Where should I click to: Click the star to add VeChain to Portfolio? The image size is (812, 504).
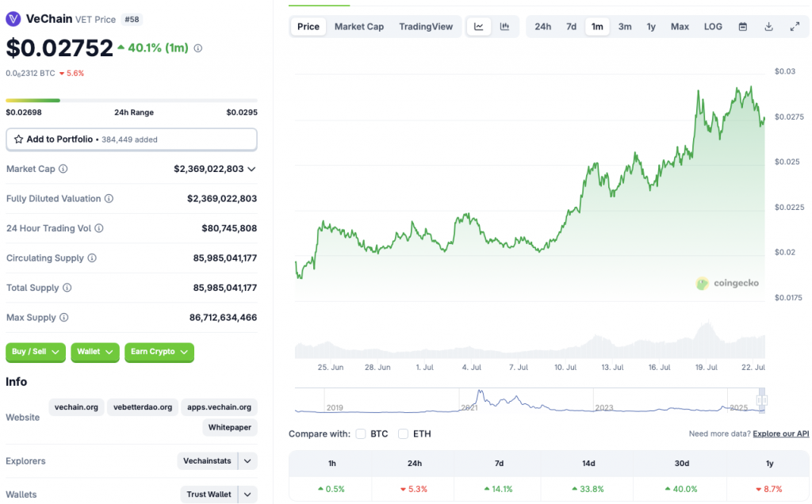(x=18, y=139)
